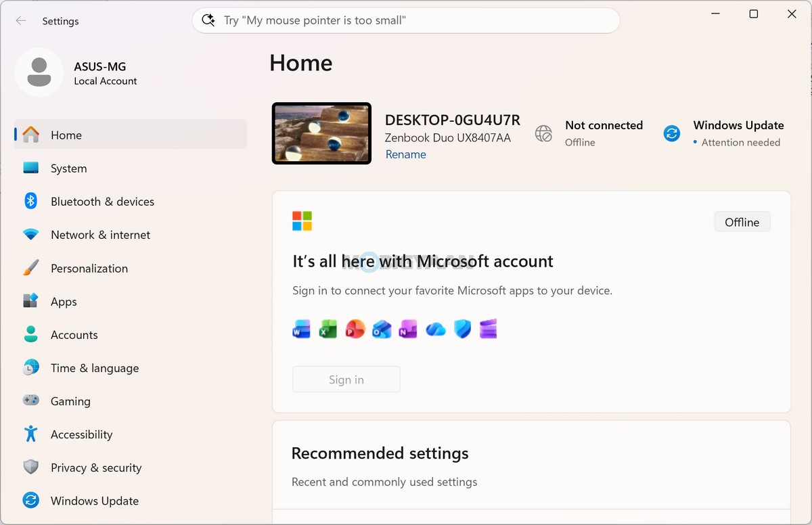Viewport: 812px width, 525px height.
Task: Click the Home house icon in sidebar
Action: click(x=31, y=135)
